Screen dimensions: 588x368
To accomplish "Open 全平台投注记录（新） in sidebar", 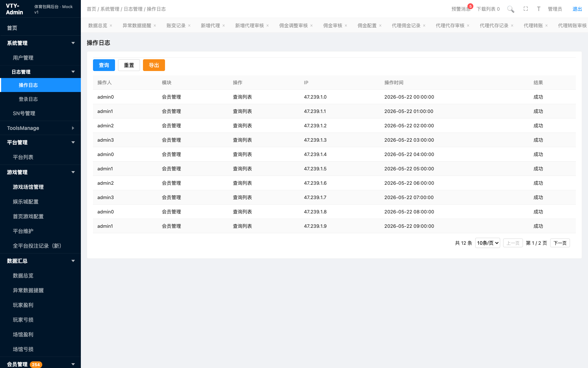I will click(40, 246).
